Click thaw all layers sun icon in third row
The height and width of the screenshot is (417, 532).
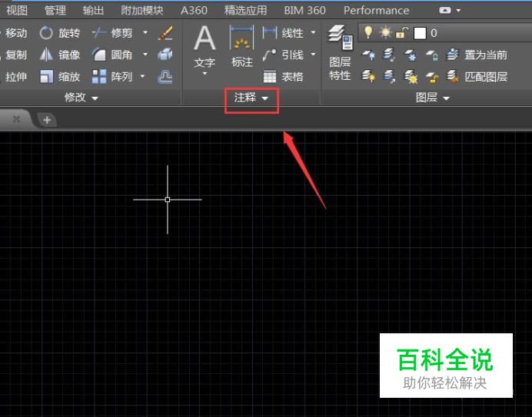pos(411,77)
